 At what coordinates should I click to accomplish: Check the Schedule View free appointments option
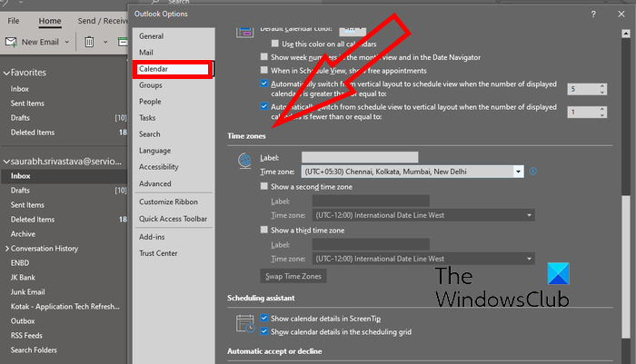264,70
